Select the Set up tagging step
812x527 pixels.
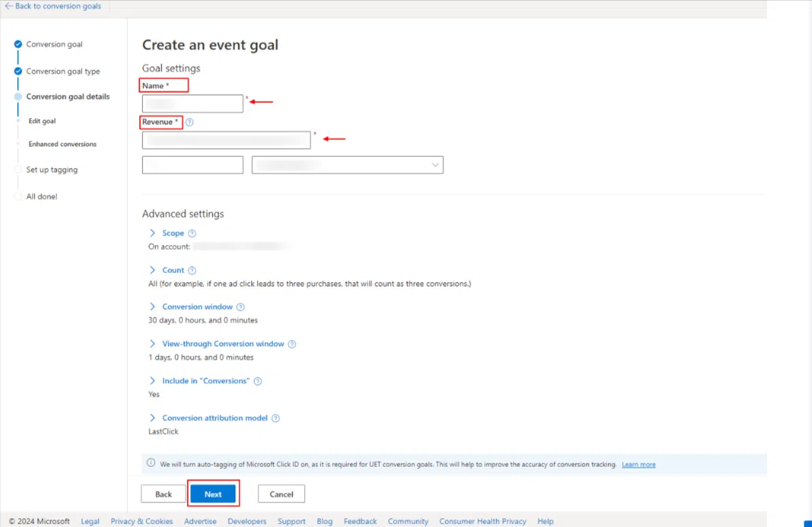point(52,169)
